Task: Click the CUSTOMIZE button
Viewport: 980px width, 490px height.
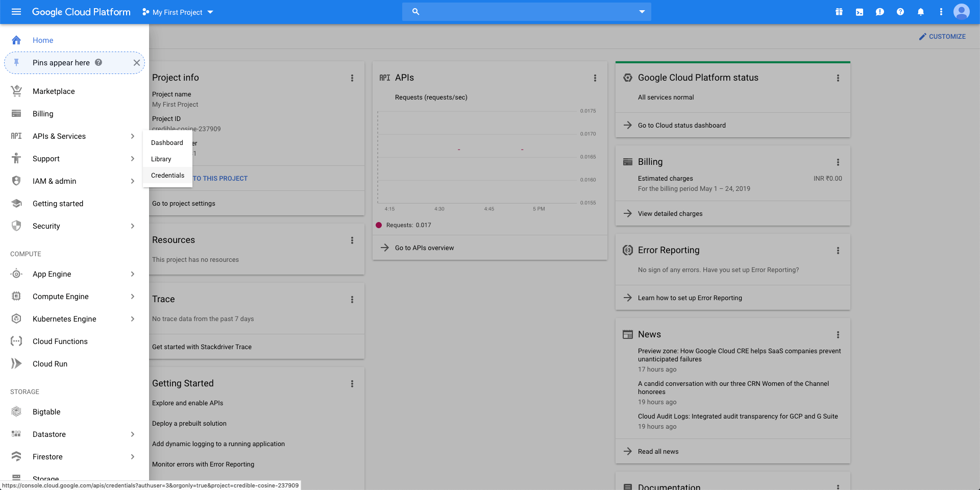Action: click(x=942, y=37)
